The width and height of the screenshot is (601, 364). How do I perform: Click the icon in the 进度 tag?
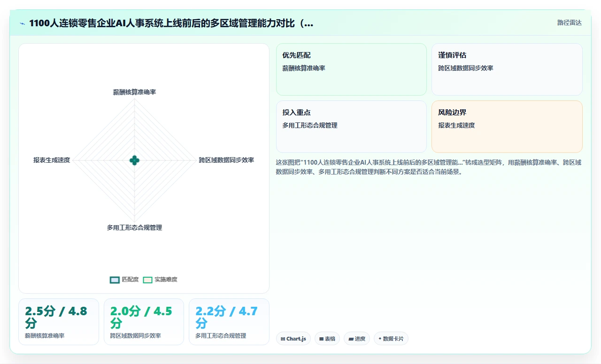[x=351, y=339]
